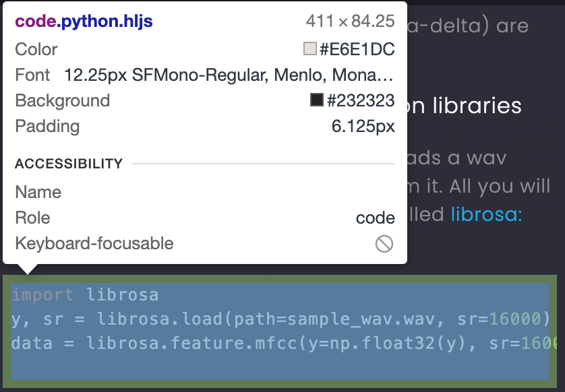The image size is (565, 392).
Task: Expand the Name accessibility row
Action: [38, 193]
